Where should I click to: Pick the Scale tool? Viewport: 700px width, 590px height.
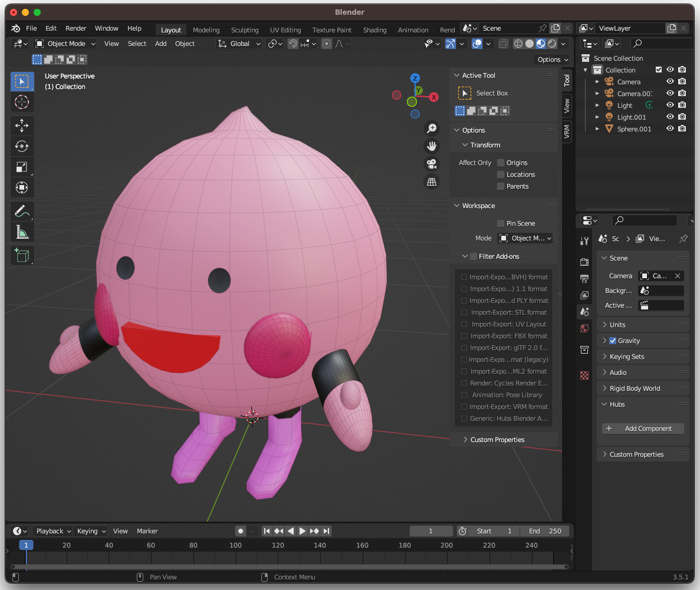(22, 167)
